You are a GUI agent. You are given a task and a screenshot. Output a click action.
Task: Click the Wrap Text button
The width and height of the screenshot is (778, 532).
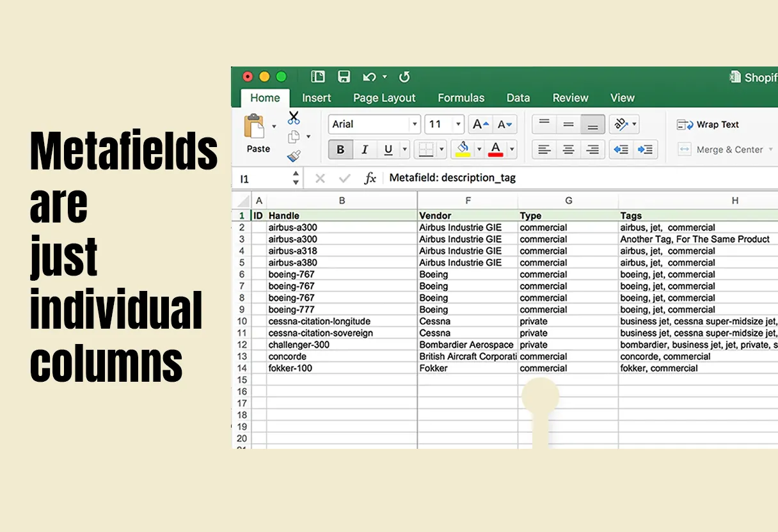point(708,125)
